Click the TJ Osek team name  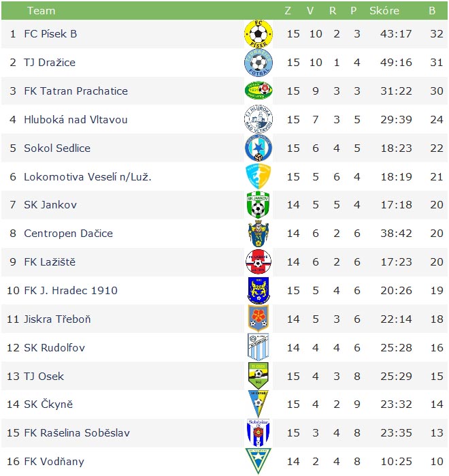pos(44,377)
